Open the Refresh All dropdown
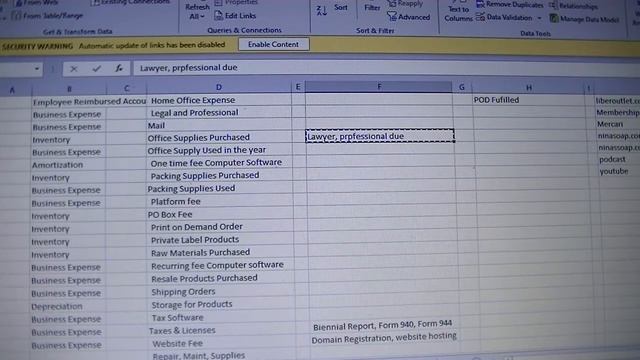Image resolution: width=640 pixels, height=360 pixels. 197,17
